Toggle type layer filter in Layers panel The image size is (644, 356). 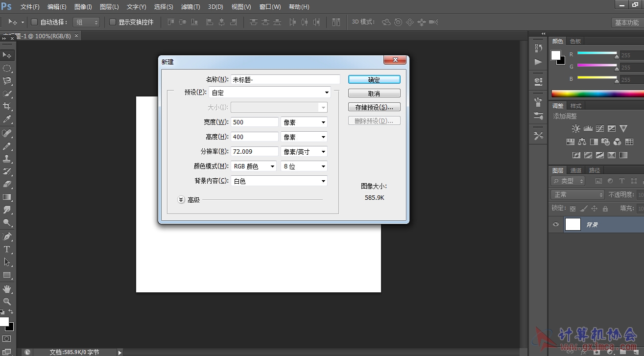[x=622, y=181]
